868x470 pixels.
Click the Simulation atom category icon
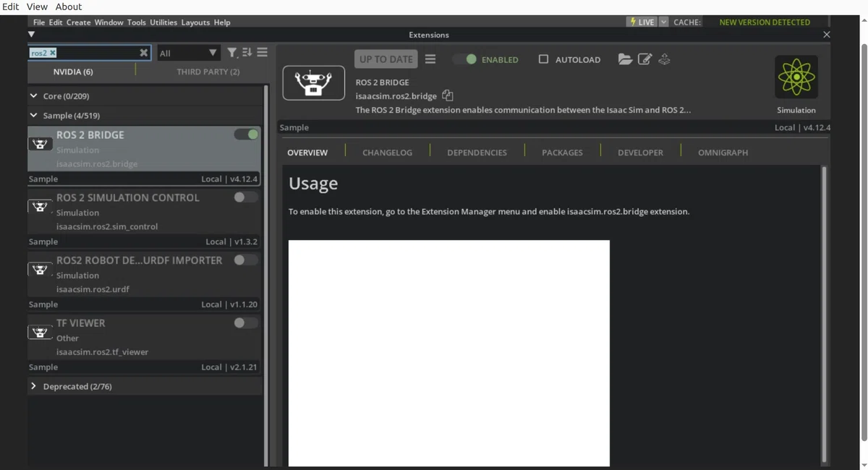(796, 77)
